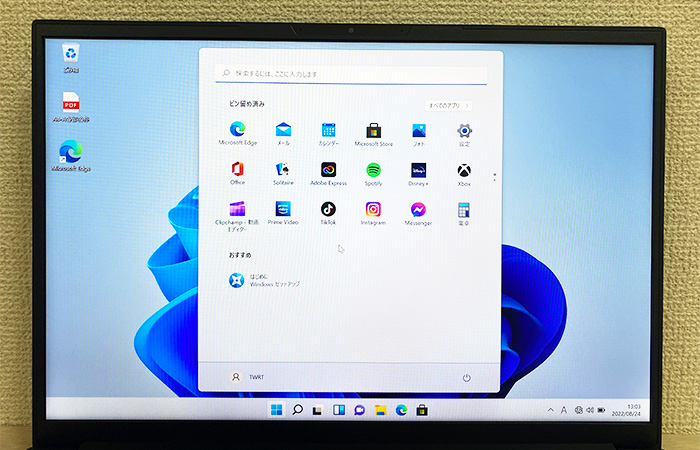The height and width of the screenshot is (450, 700).
Task: Open the 'すべてのアプリ' all apps button
Action: 449,104
